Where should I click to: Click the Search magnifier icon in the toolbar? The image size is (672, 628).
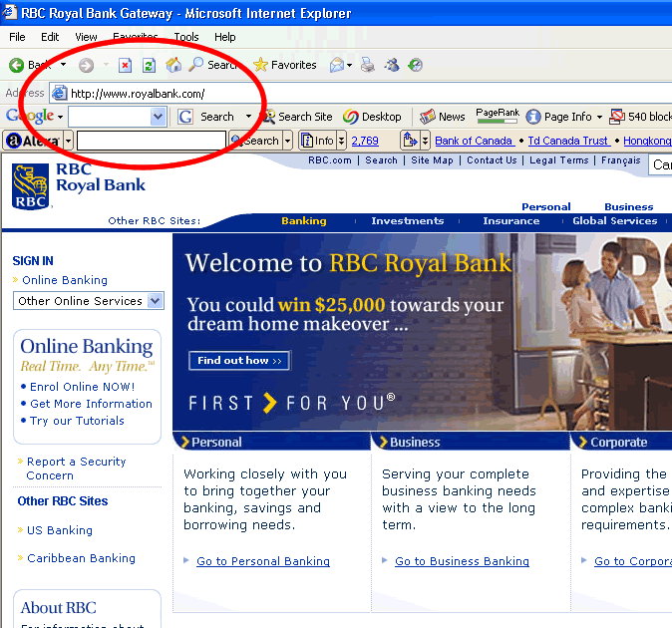coord(195,64)
